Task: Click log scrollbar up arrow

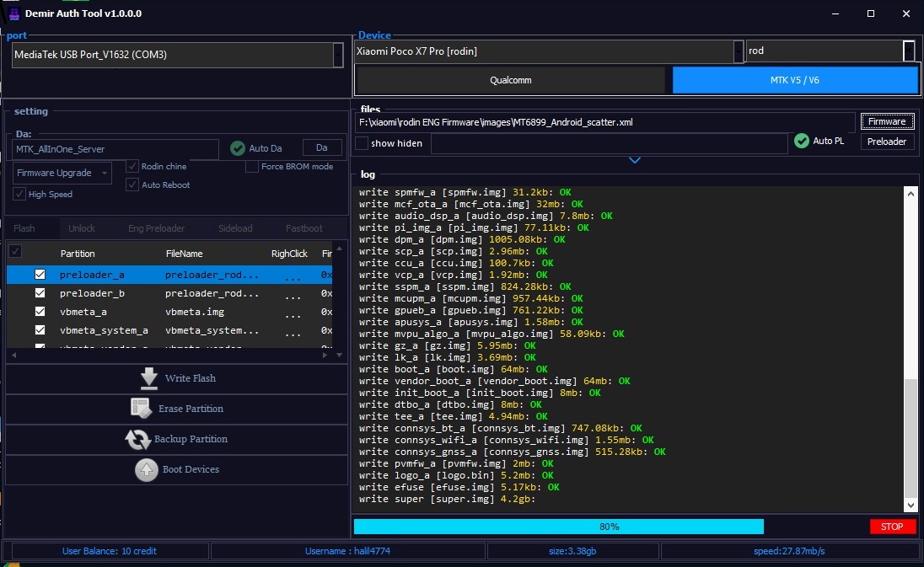Action: click(x=911, y=194)
